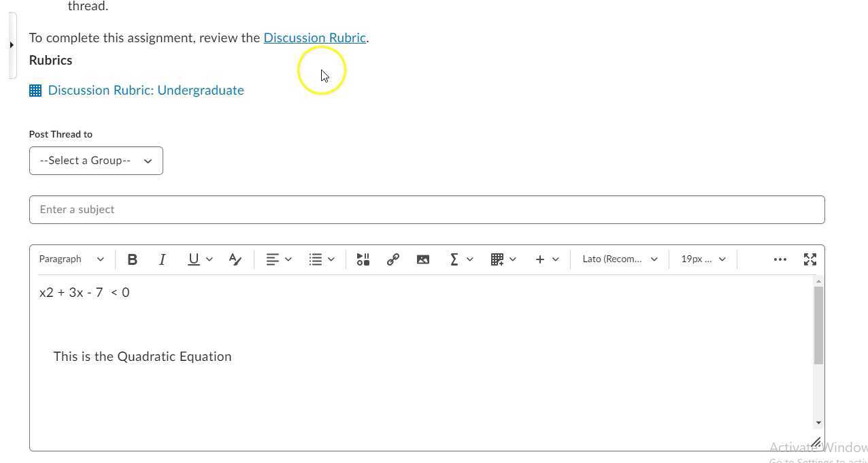Screen dimensions: 868x463
Task: Change the Lato font family
Action: [x=618, y=259]
